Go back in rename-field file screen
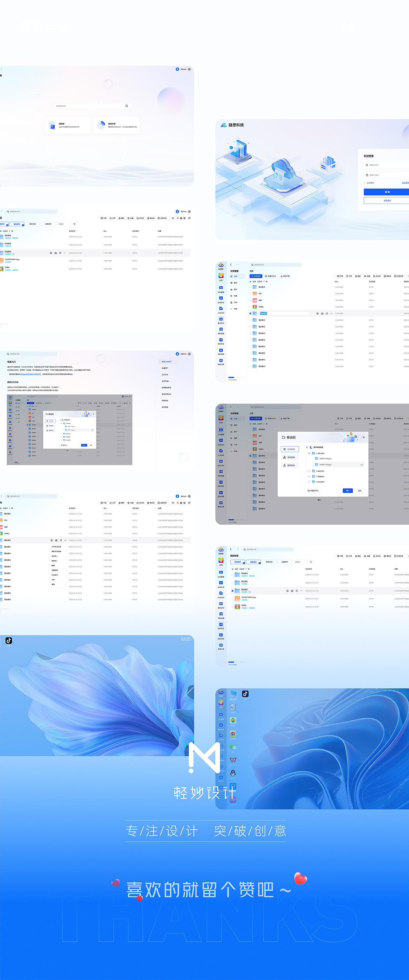 (x=231, y=264)
